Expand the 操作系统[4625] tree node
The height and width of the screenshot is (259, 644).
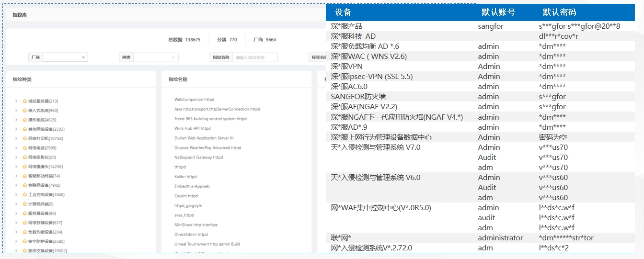coord(16,120)
